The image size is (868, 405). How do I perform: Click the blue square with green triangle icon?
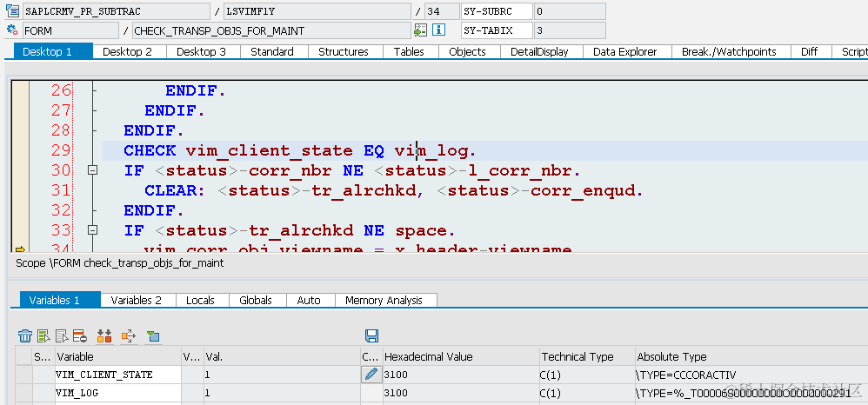coord(153,335)
